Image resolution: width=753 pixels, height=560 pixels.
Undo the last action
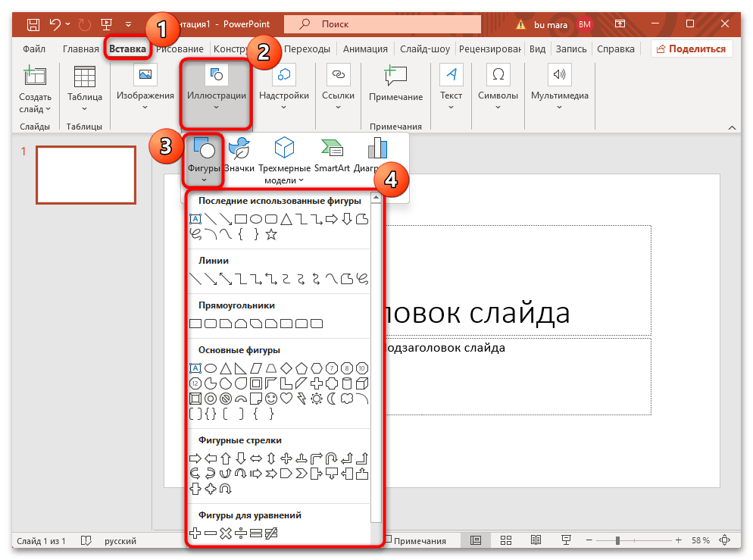click(55, 24)
